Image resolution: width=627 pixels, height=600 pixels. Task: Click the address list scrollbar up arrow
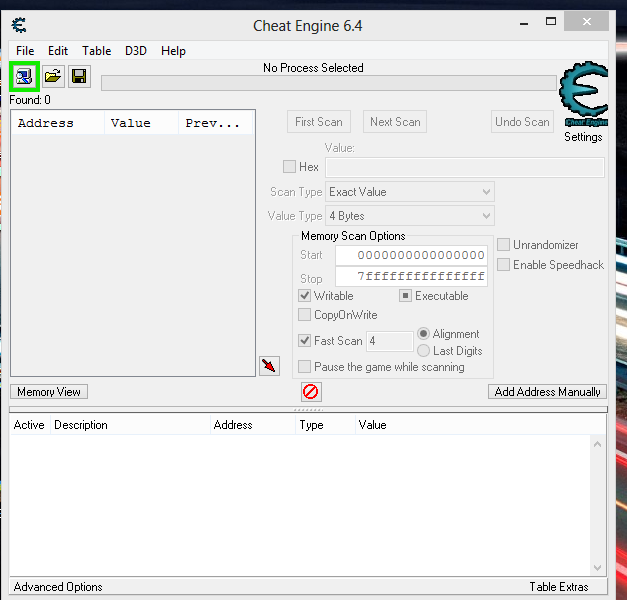(597, 444)
